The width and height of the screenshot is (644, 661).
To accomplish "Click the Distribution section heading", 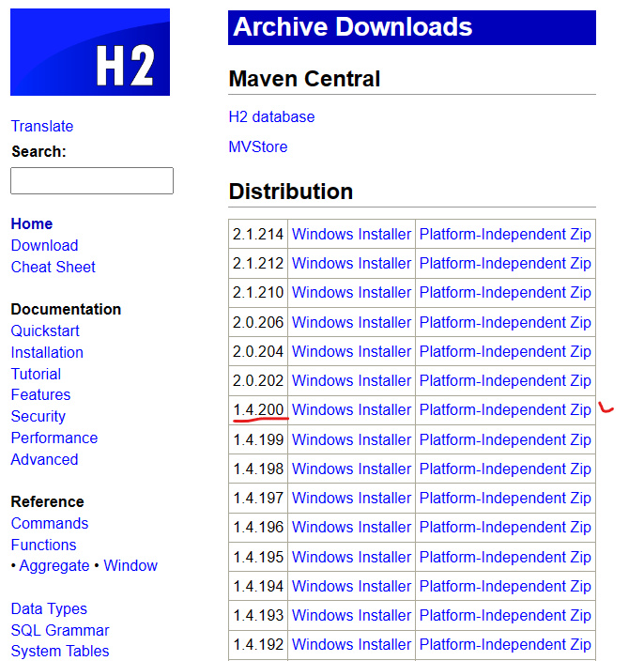I will point(291,192).
